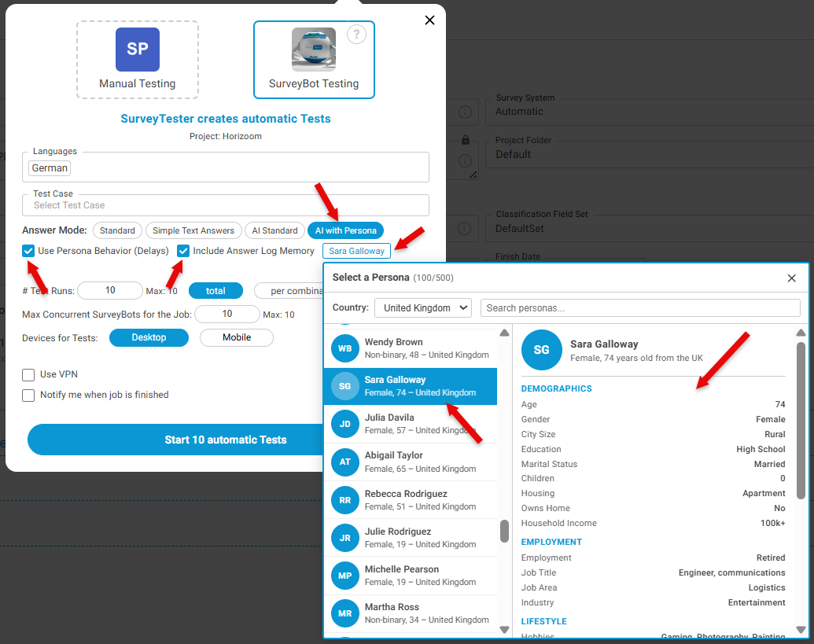Open the Select Test Case dropdown
The image size is (814, 644).
(x=225, y=205)
